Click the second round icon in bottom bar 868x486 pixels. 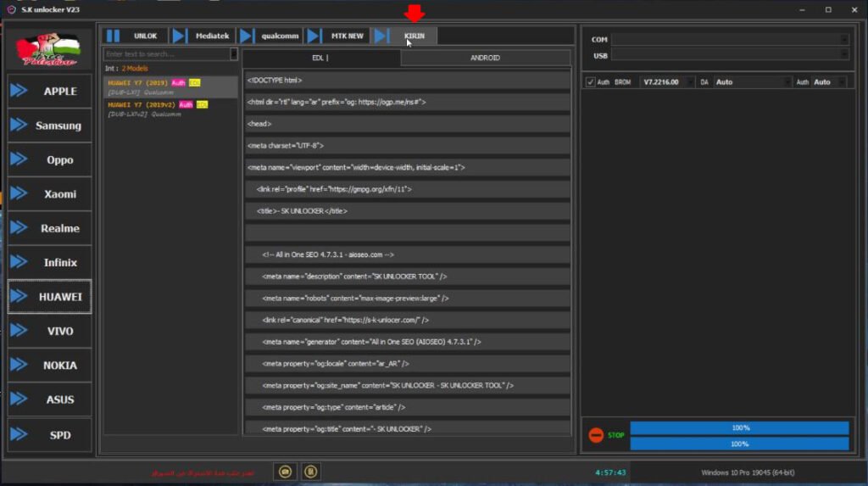(x=310, y=472)
